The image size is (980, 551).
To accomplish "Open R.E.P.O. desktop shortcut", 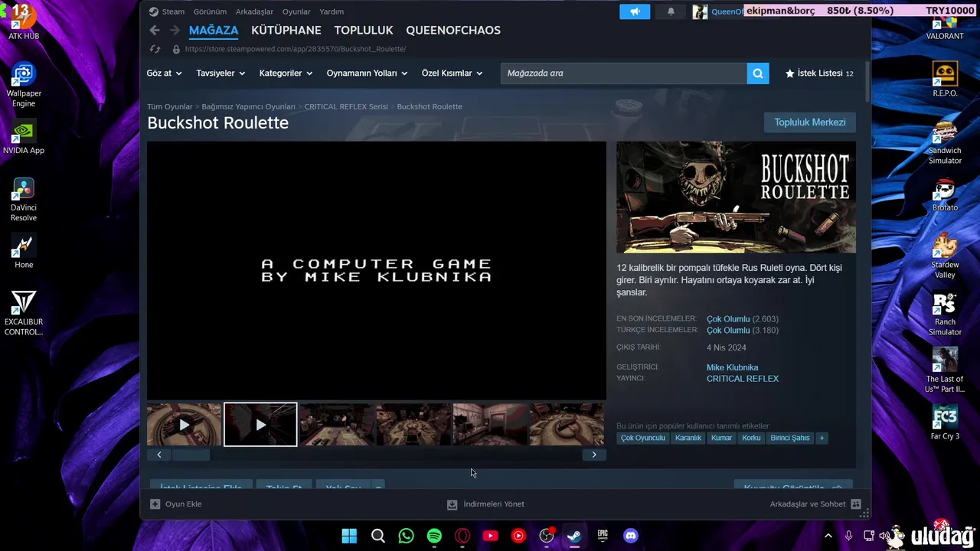I will point(945,80).
